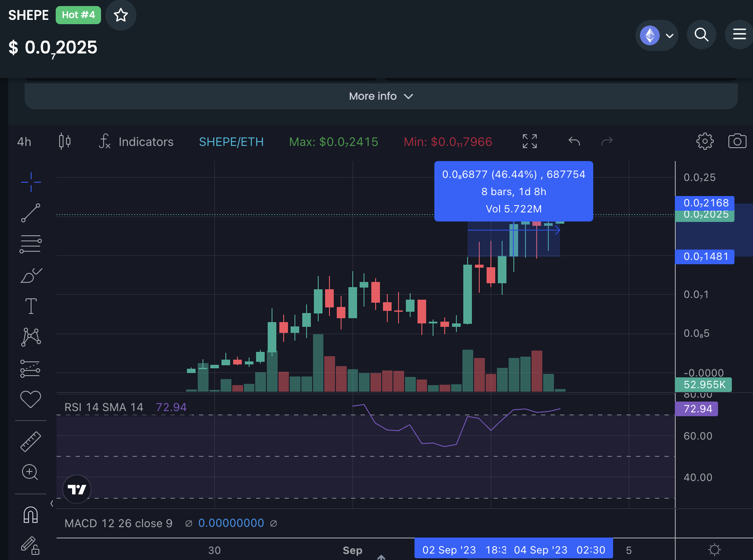Open the search magnifier icon
753x560 pixels.
pyautogui.click(x=701, y=35)
